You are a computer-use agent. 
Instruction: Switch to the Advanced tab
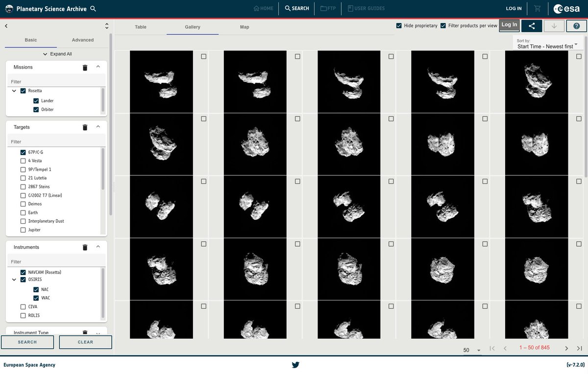[83, 40]
